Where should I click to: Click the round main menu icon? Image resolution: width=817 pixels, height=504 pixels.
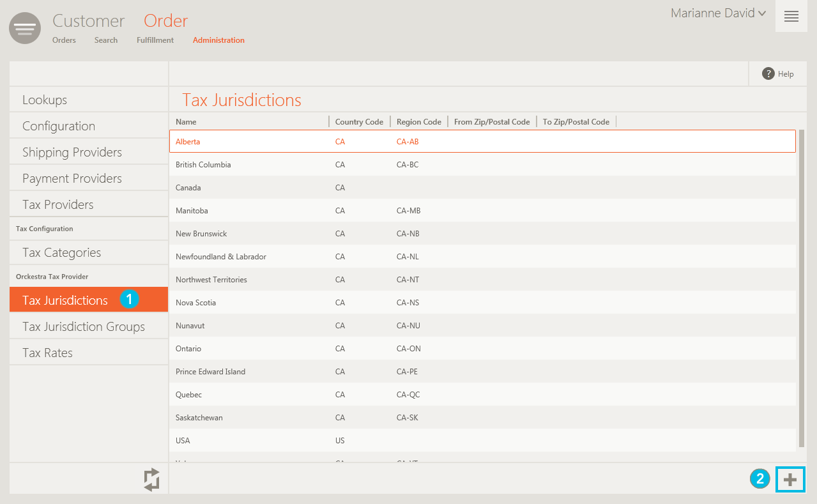click(x=25, y=29)
